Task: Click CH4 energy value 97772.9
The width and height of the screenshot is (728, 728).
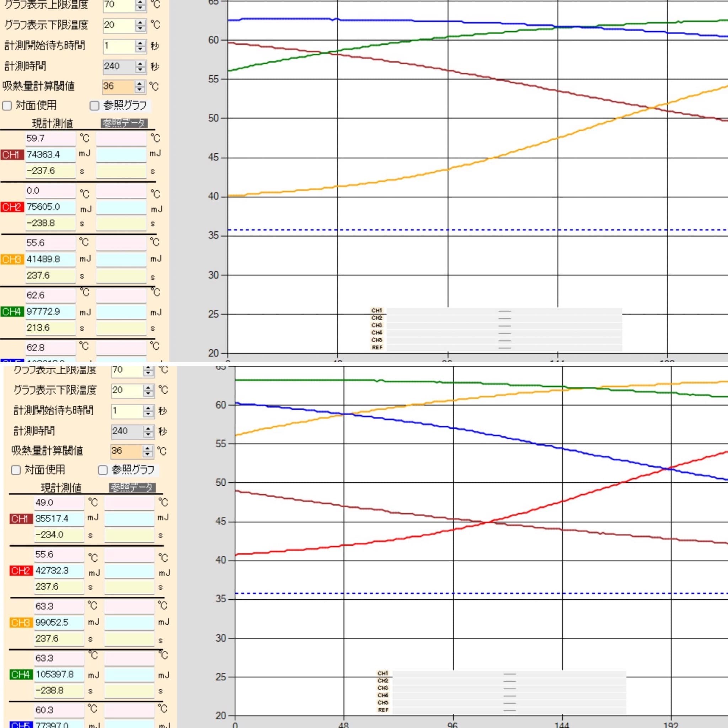Action: click(x=50, y=312)
